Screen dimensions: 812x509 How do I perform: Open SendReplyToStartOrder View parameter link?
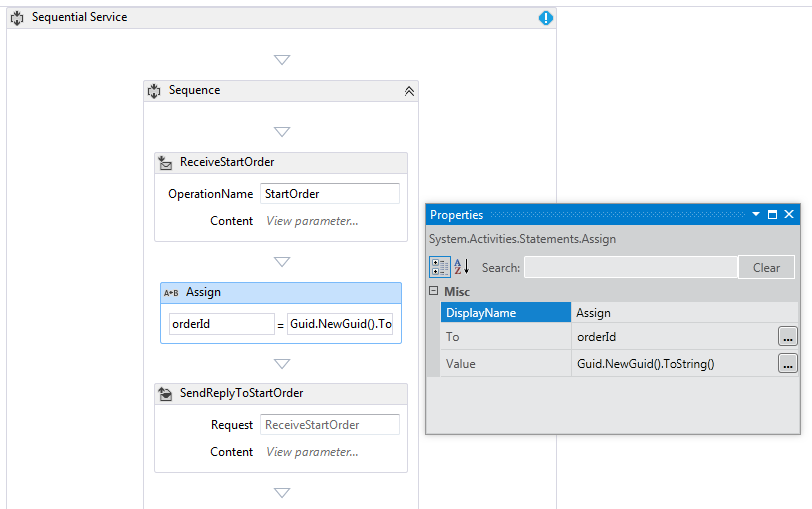coord(312,452)
